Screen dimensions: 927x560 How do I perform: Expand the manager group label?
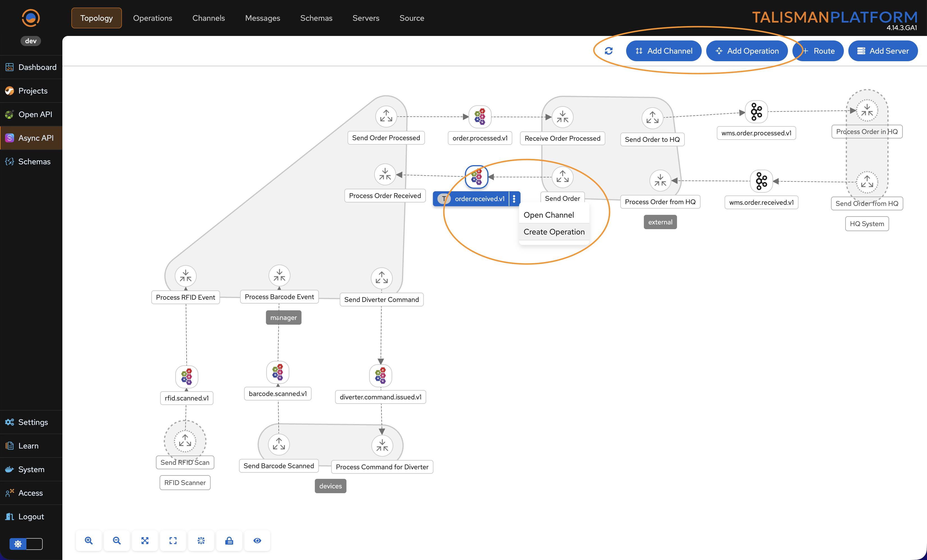pos(283,317)
